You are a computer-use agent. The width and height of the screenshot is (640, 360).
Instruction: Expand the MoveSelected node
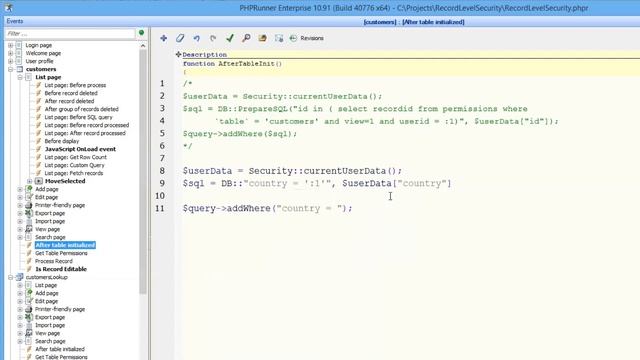click(x=29, y=181)
